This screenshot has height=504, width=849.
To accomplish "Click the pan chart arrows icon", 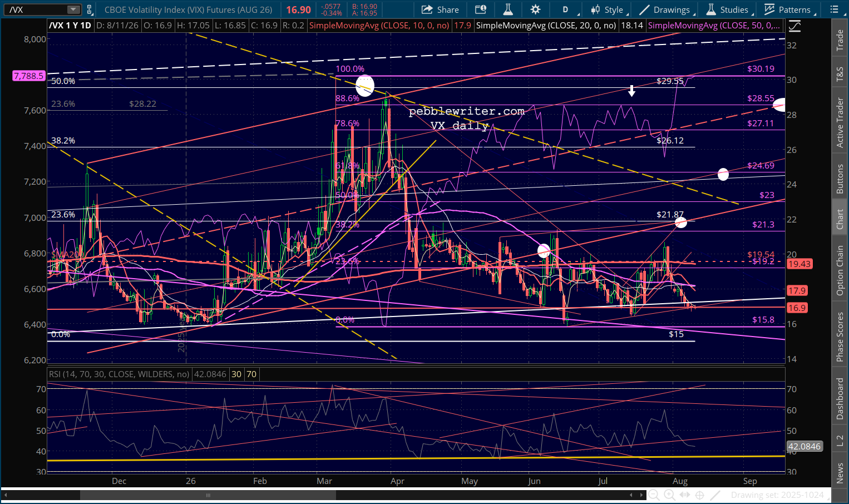I will (x=684, y=495).
